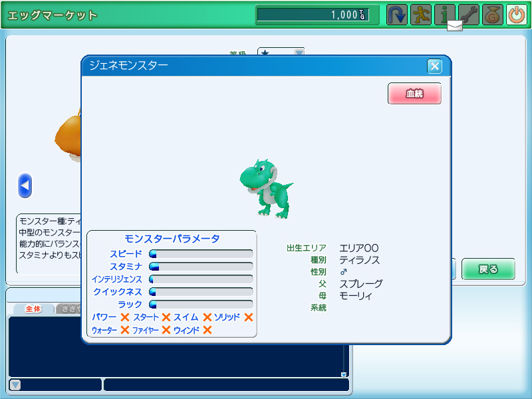Click the X mark beside ソリッド
The image size is (532, 399).
249,317
